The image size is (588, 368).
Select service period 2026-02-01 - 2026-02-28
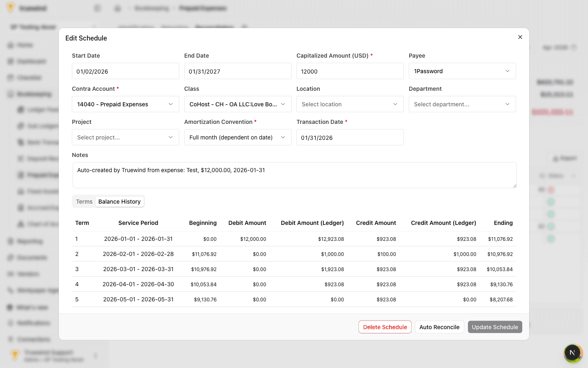(x=138, y=254)
